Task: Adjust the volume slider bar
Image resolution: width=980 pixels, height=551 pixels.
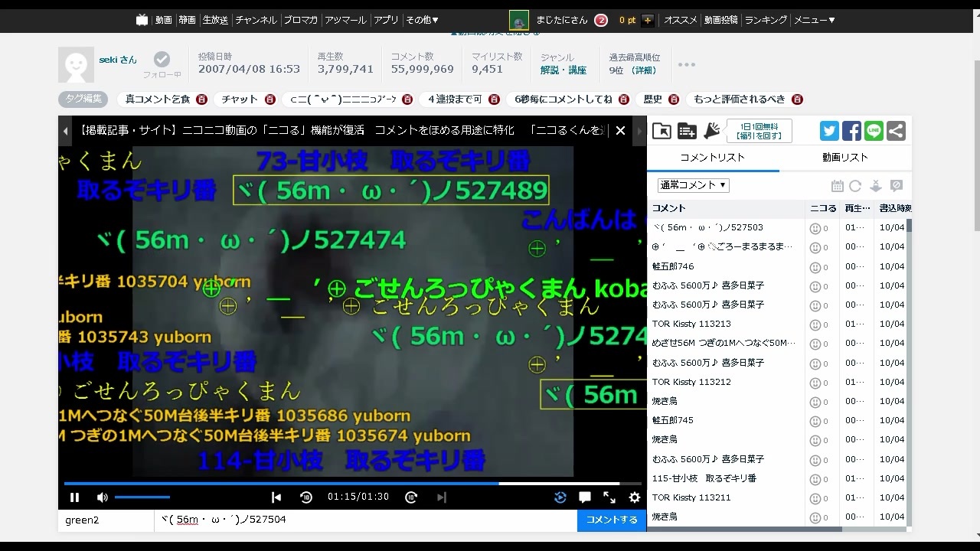Action: click(142, 497)
